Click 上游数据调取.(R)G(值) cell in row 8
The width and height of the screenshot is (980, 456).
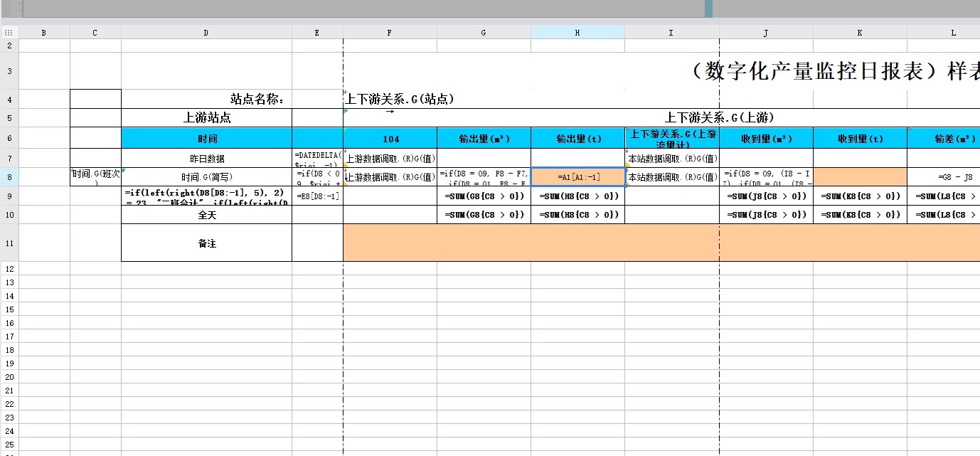tap(390, 176)
